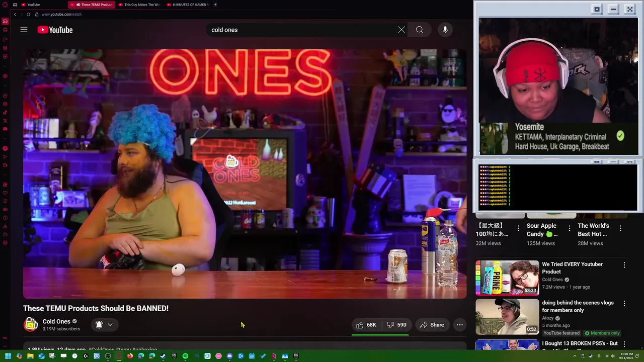Open the Opera GX main menu

coord(5,5)
